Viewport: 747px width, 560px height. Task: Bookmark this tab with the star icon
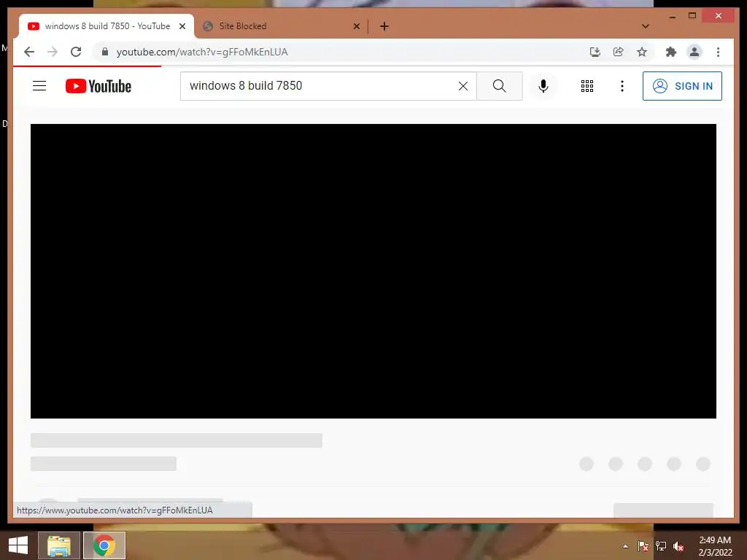[x=642, y=52]
